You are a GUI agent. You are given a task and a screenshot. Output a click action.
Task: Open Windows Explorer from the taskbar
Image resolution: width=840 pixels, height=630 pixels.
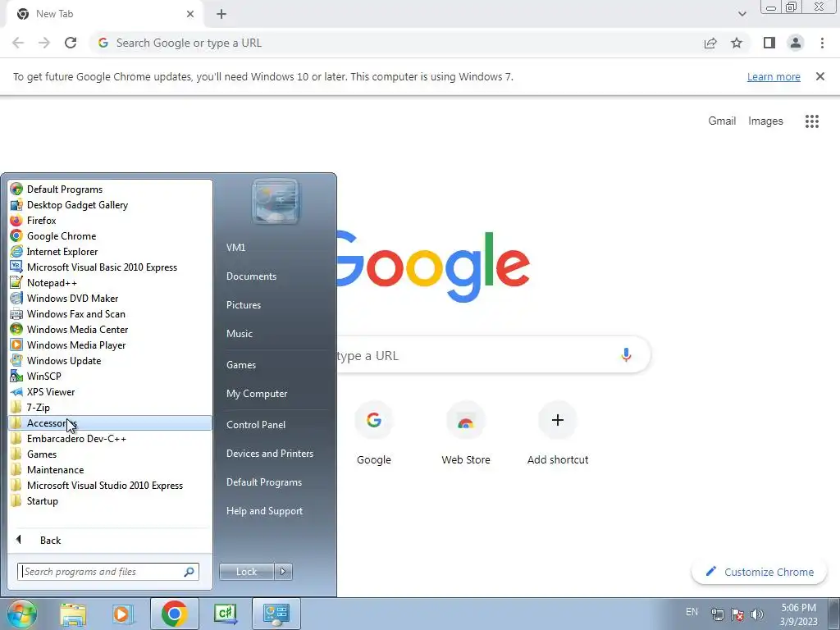point(73,614)
